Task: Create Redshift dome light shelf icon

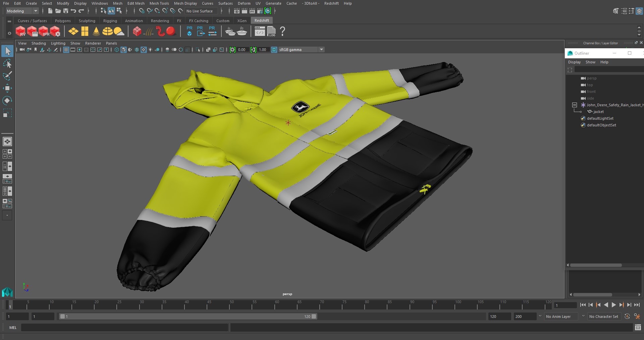Action: [x=107, y=32]
